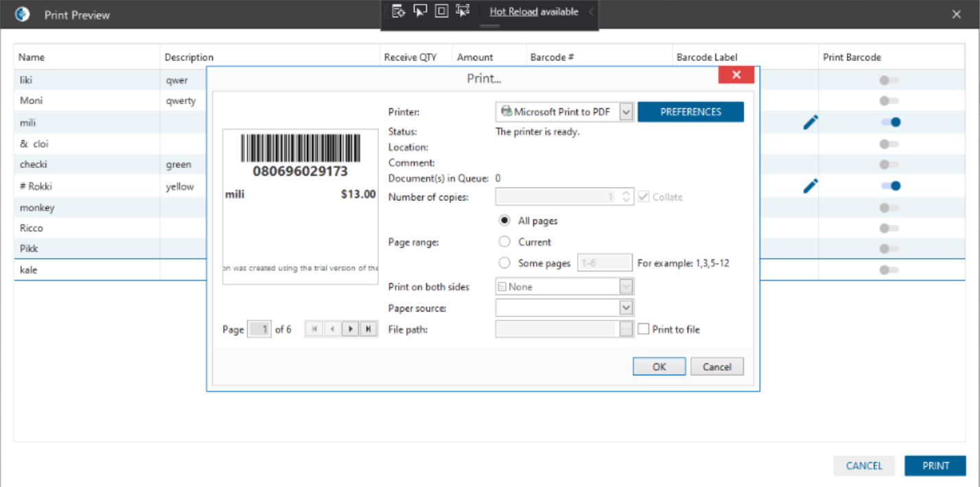Collapse the debug toolbar chevron
This screenshot has height=487, width=980.
click(x=591, y=12)
